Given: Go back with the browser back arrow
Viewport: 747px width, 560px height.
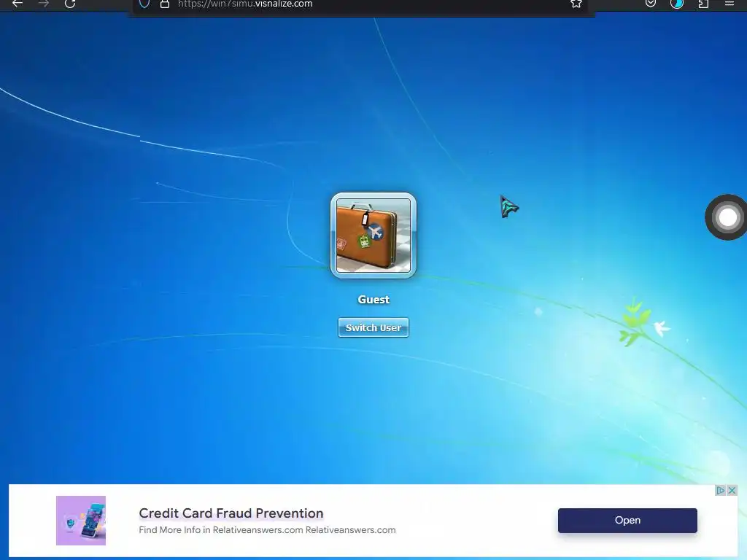Looking at the screenshot, I should point(18,4).
